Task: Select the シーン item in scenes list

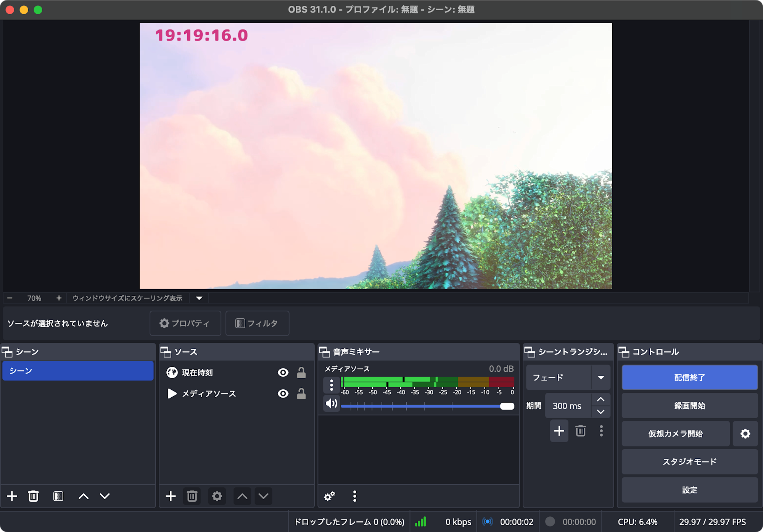Action: pyautogui.click(x=78, y=371)
